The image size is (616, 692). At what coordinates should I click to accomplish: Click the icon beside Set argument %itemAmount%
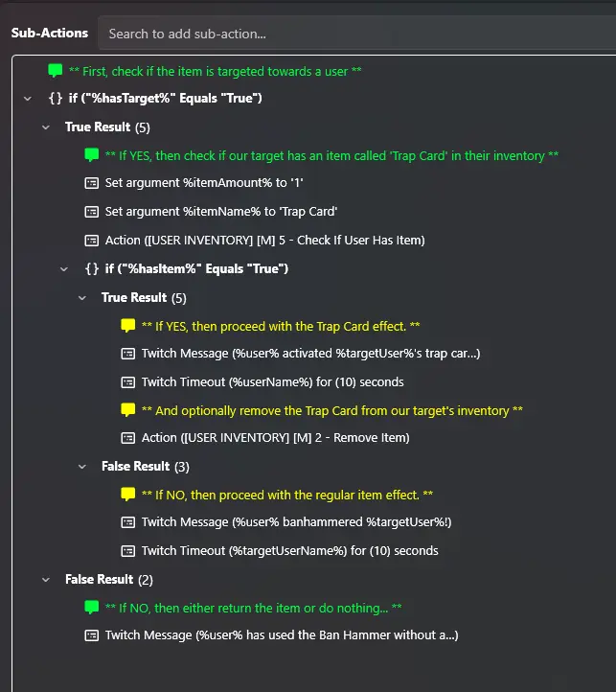[91, 183]
